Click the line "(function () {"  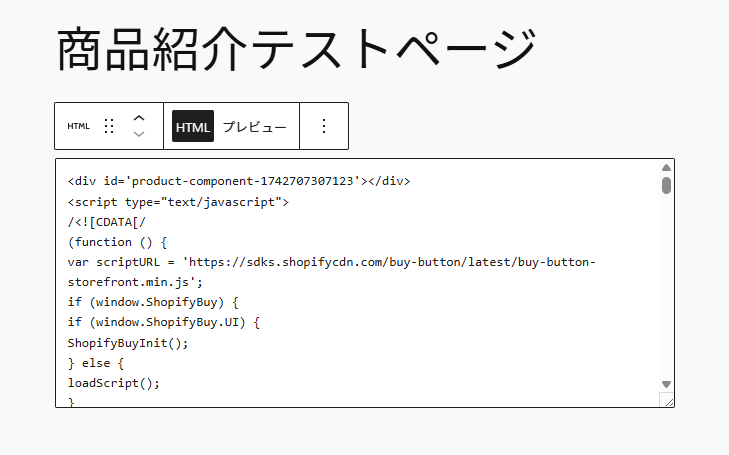pyautogui.click(x=117, y=242)
